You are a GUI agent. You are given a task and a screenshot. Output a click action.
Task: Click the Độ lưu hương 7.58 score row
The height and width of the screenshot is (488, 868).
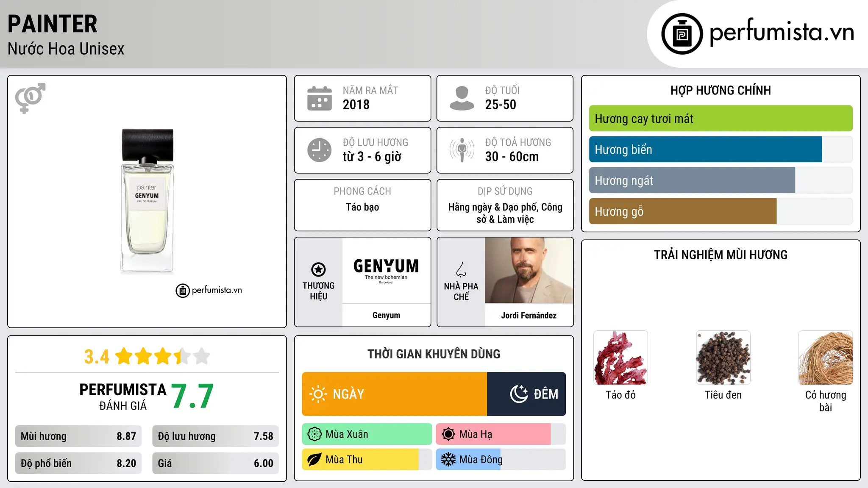coord(215,436)
